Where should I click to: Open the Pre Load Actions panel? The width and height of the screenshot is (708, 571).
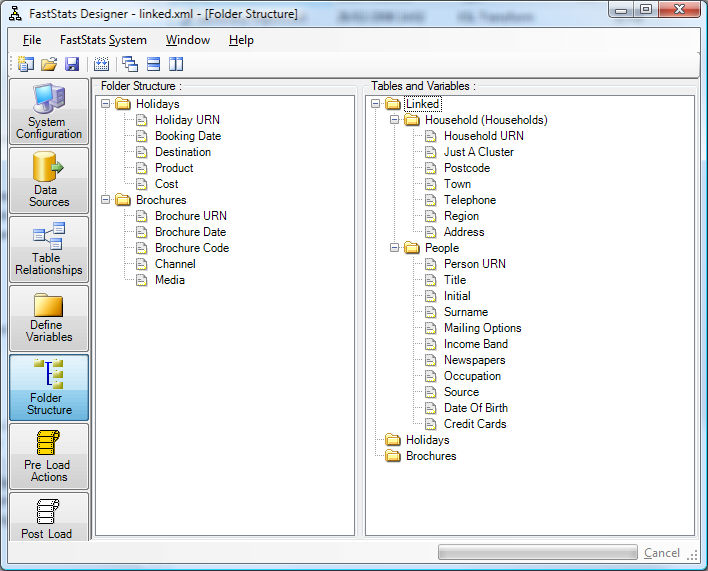click(49, 456)
